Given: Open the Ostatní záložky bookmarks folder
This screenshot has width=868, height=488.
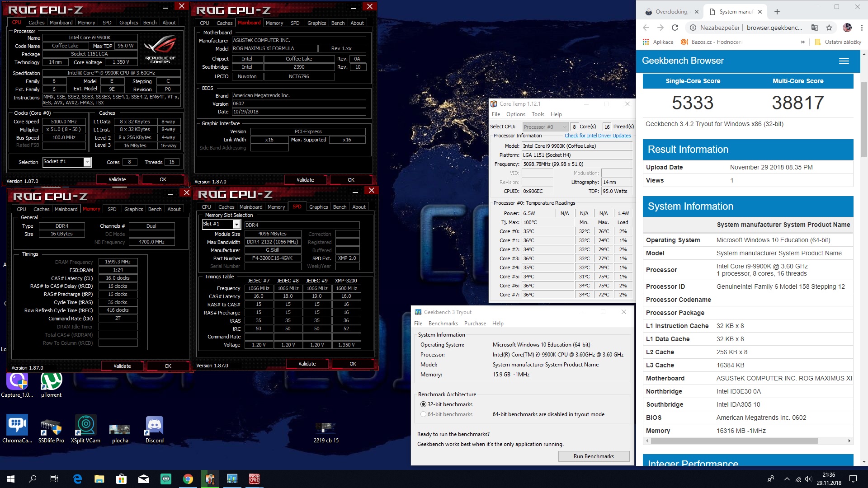Looking at the screenshot, I should (x=838, y=42).
